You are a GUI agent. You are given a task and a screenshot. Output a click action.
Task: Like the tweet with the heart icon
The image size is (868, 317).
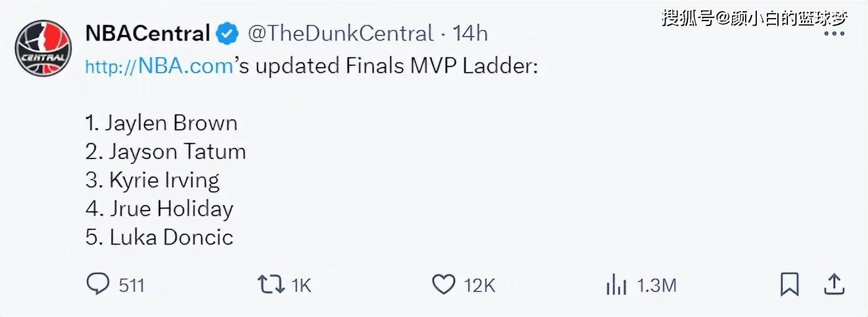tap(443, 284)
